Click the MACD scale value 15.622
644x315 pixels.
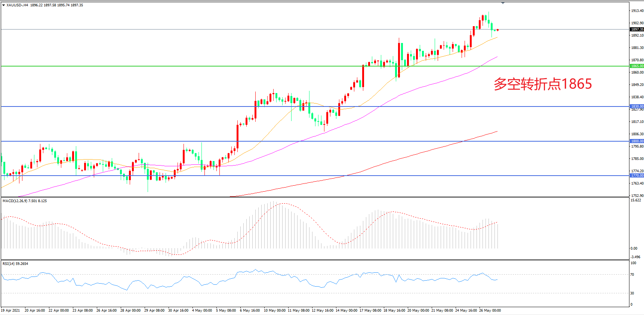[x=636, y=200]
